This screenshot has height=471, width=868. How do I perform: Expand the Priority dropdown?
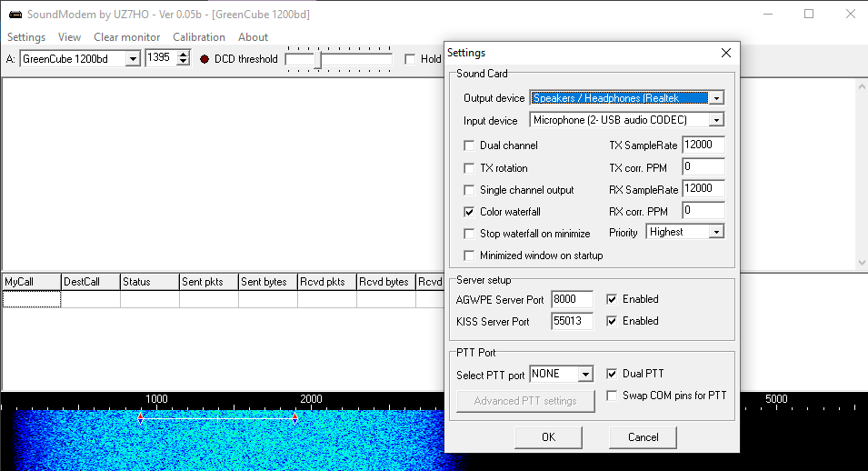tap(716, 232)
